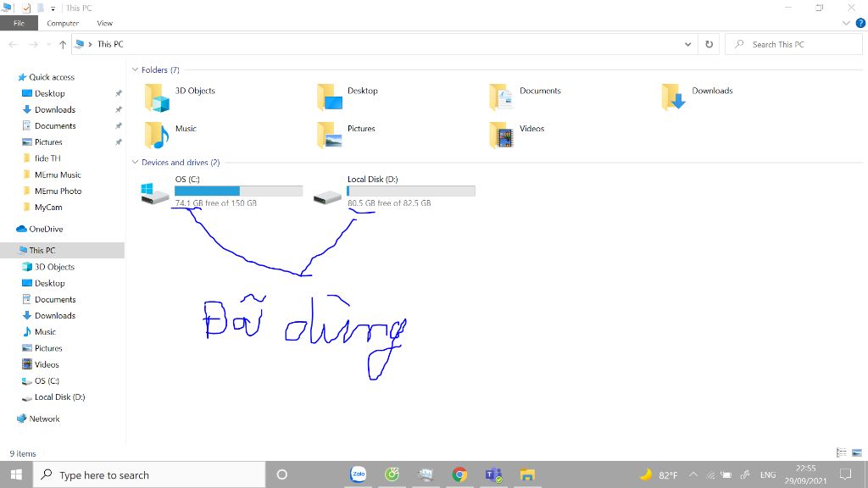Viewport: 868px width, 488px height.
Task: Click the Search This PC field
Action: click(793, 44)
